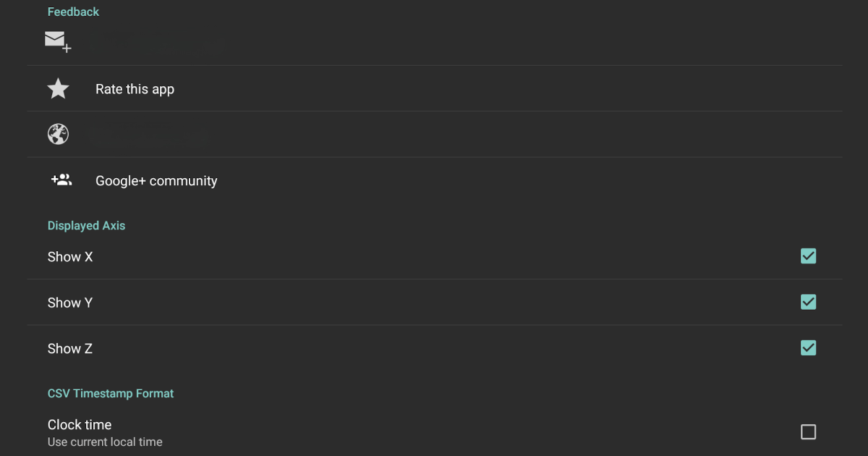868x456 pixels.
Task: Click the blank text beside the globe icon
Action: [152, 135]
